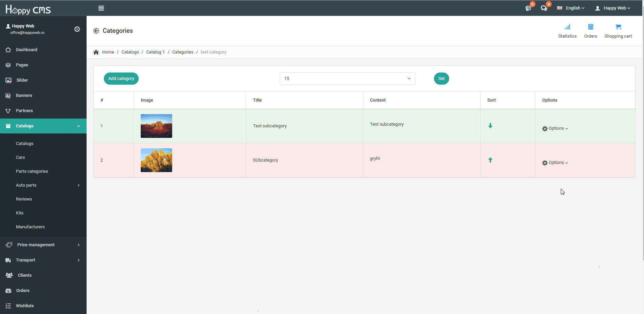
Task: Click the Pages layers icon in sidebar
Action: (8, 65)
